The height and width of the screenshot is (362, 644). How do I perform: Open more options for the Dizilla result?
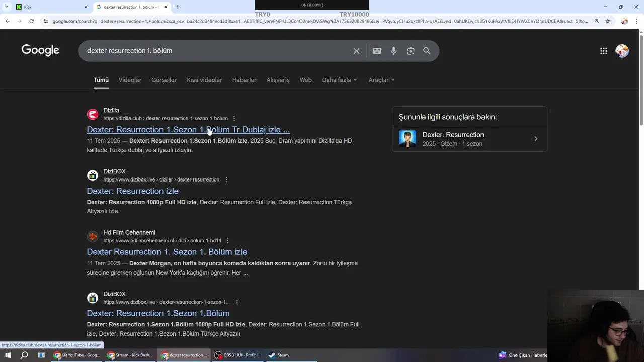tap(234, 118)
